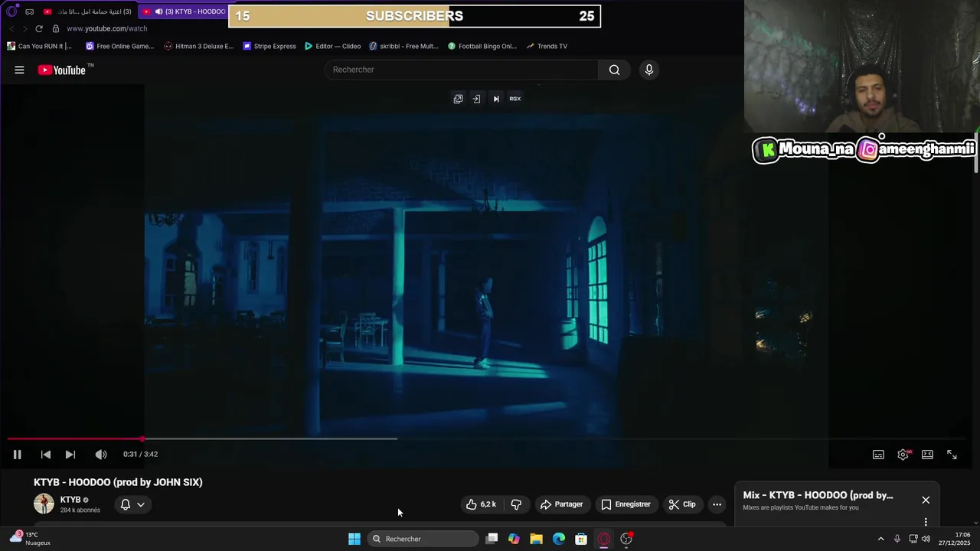Open the player settings gear
This screenshot has width=980, height=551.
[x=903, y=455]
